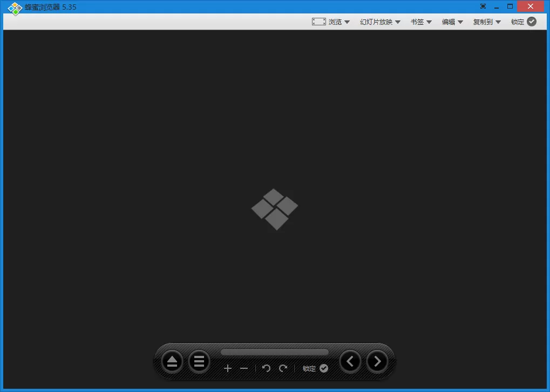The height and width of the screenshot is (392, 550).
Task: Rotate the image clockwise
Action: 283,368
